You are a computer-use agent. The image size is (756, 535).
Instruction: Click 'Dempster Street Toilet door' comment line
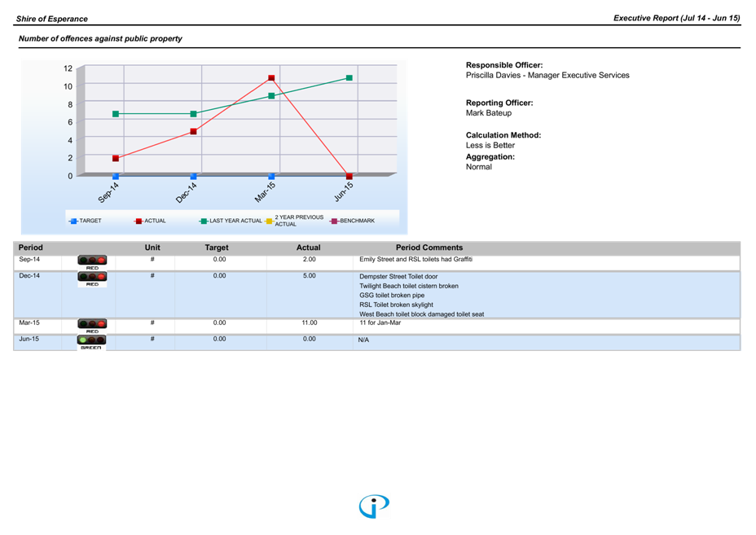tap(398, 277)
